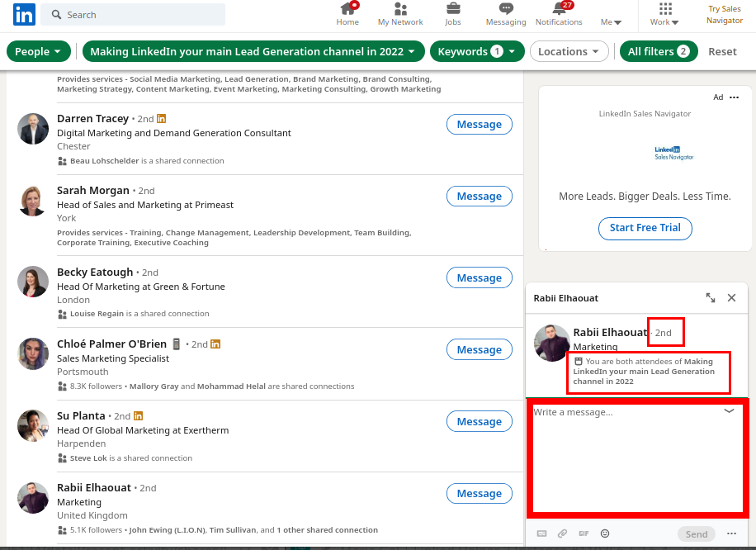Click in the Write a message box
This screenshot has height=550, width=756.
636,458
